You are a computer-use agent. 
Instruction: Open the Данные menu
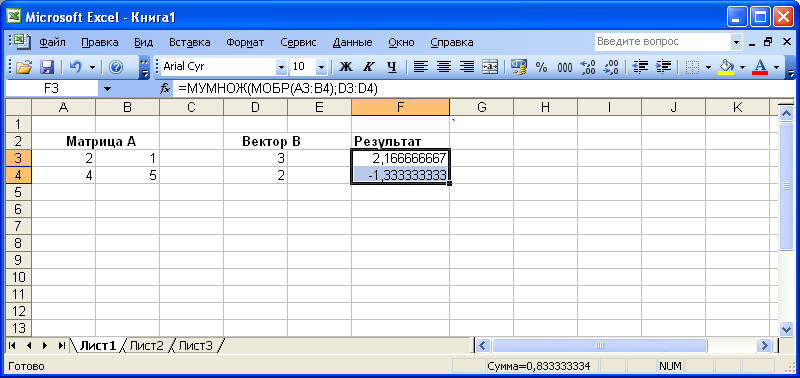[x=353, y=42]
